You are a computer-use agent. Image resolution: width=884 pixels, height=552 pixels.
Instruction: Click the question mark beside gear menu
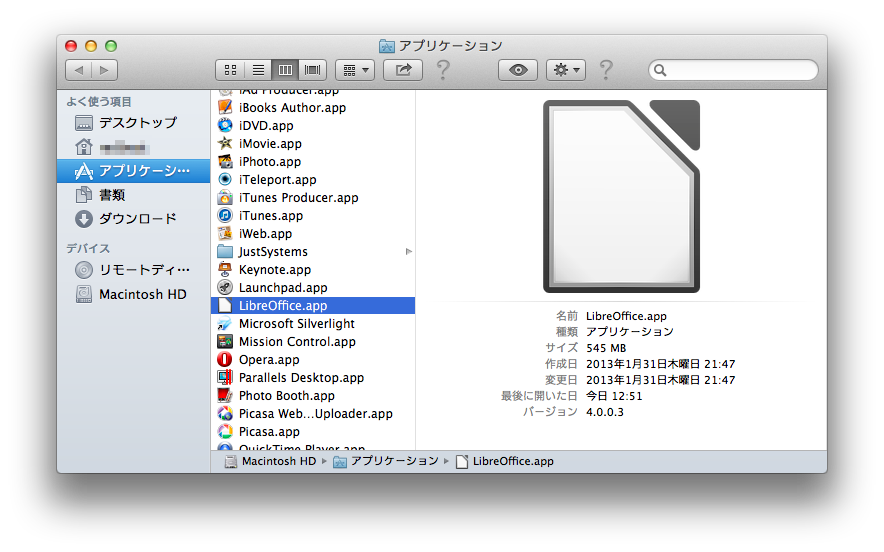(606, 70)
